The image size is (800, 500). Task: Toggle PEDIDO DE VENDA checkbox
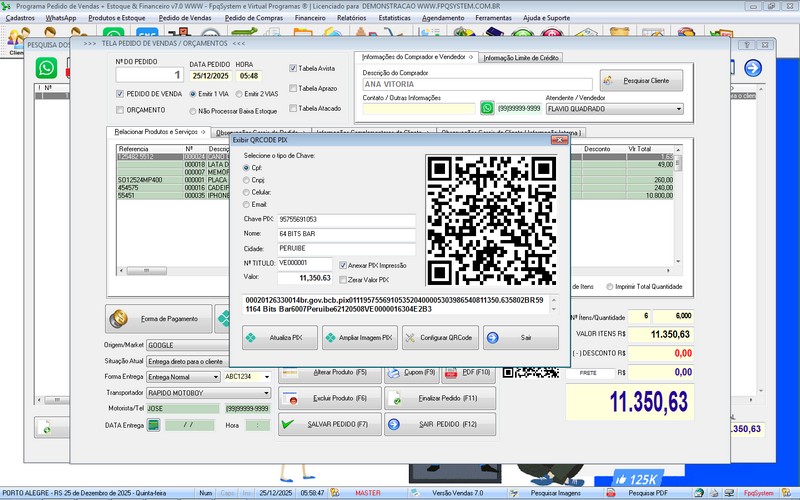click(120, 94)
